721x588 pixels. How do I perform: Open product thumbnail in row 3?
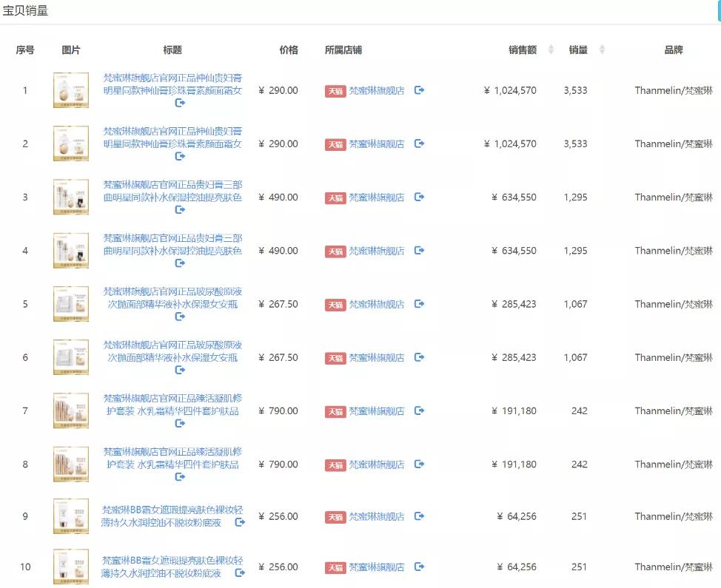click(x=71, y=197)
